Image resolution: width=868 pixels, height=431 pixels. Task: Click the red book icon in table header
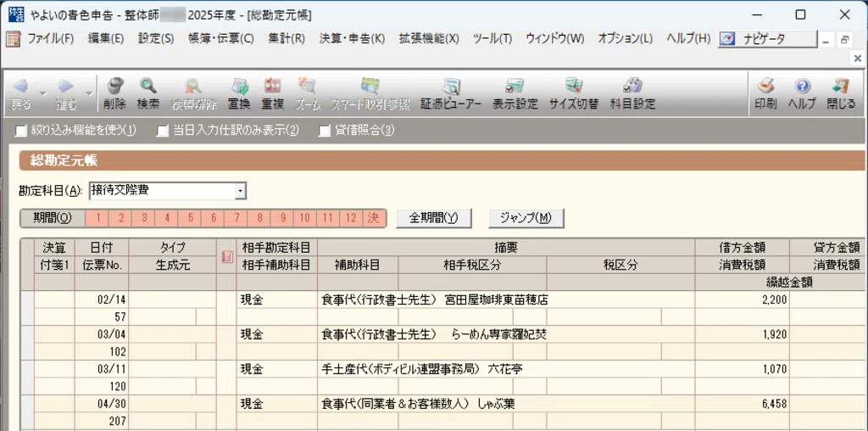click(x=227, y=256)
